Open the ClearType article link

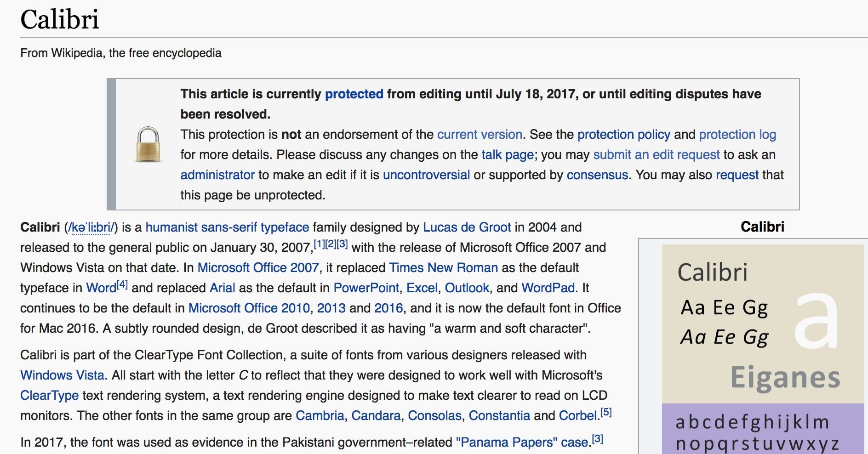pyautogui.click(x=50, y=396)
